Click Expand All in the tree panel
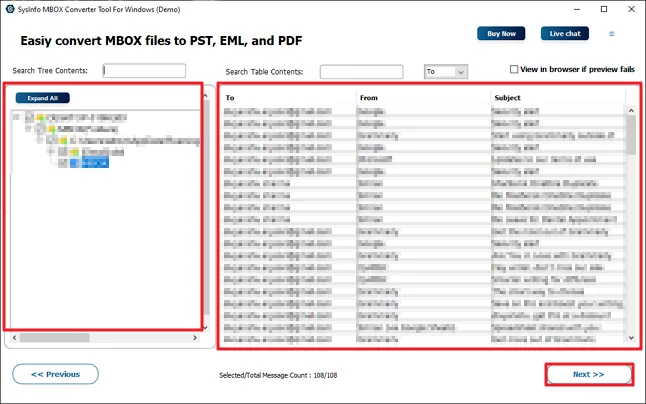 point(42,98)
